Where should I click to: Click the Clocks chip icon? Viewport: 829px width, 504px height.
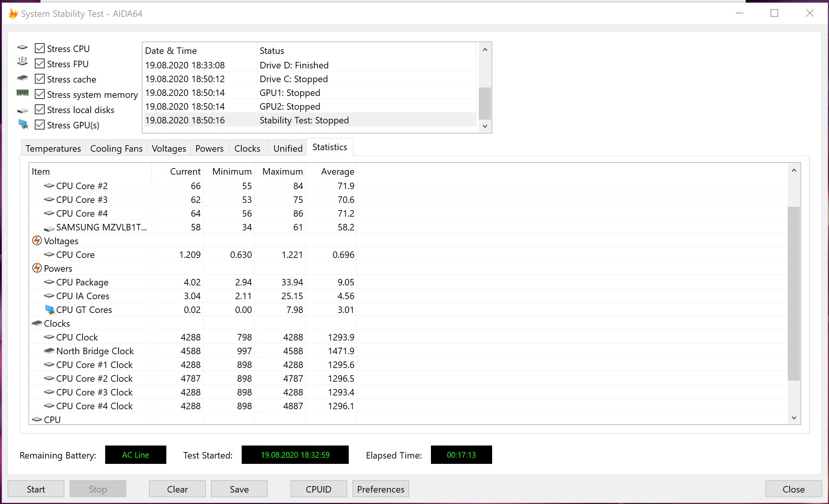click(x=37, y=323)
